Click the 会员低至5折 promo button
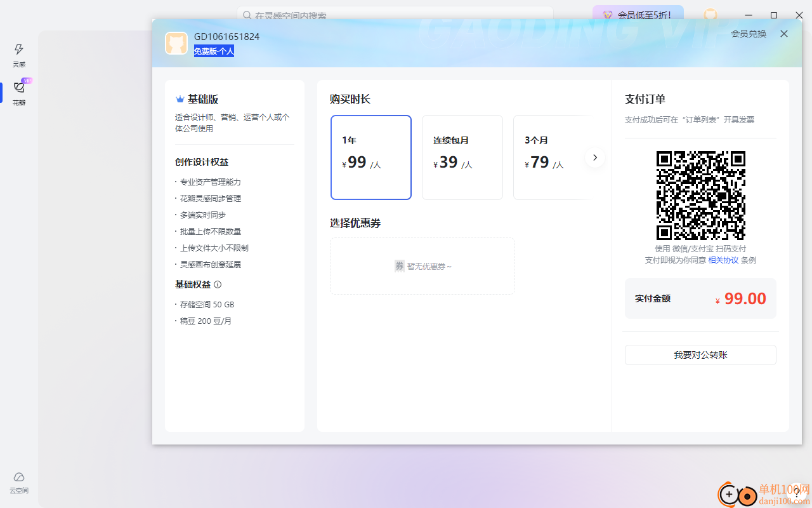This screenshot has height=508, width=812. point(638,15)
